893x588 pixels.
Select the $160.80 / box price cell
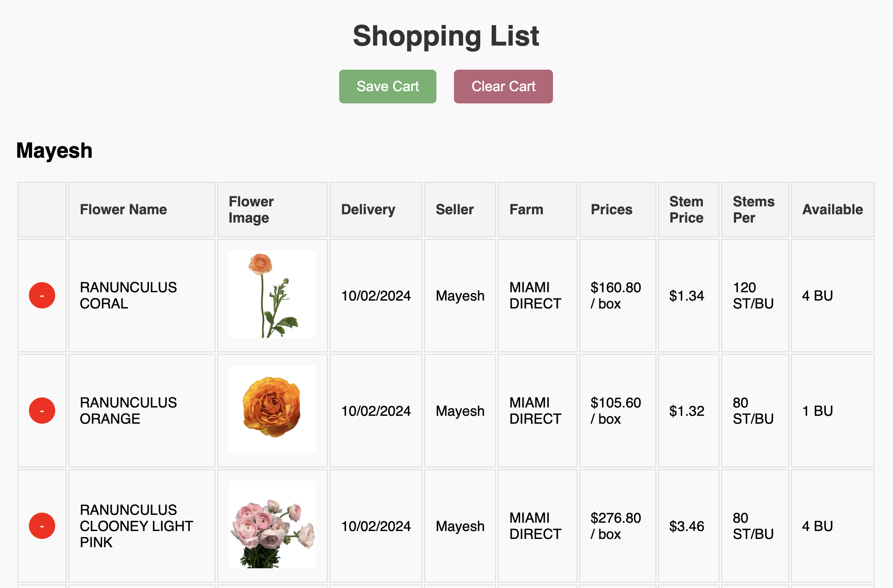click(x=615, y=295)
